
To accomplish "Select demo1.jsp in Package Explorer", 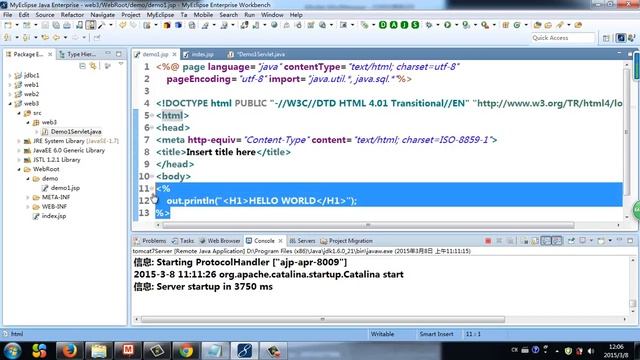I will [65, 188].
